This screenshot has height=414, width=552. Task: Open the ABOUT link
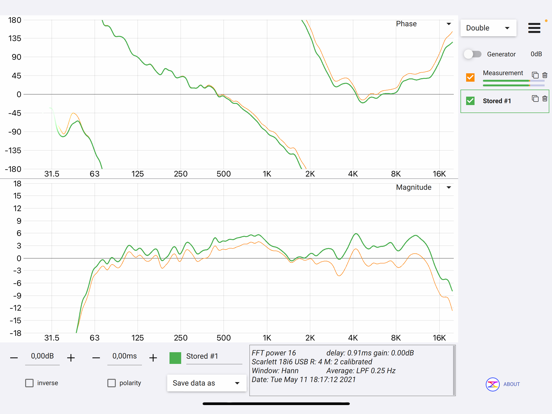(x=512, y=384)
